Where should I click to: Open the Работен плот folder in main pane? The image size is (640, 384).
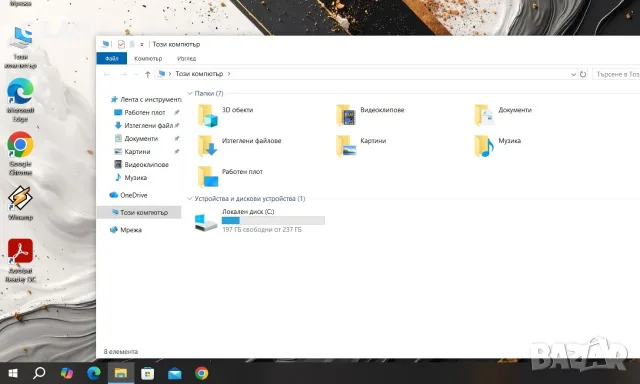click(230, 176)
